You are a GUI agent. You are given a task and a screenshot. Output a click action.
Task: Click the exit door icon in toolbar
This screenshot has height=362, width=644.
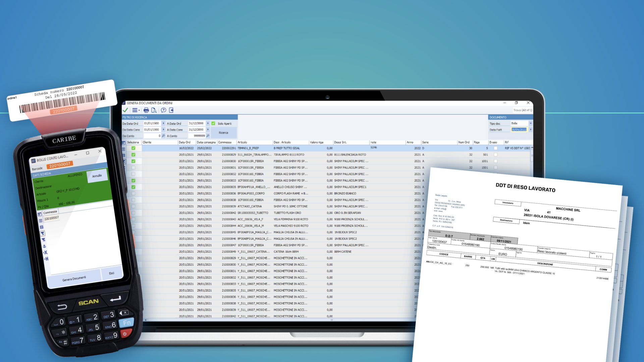click(171, 110)
